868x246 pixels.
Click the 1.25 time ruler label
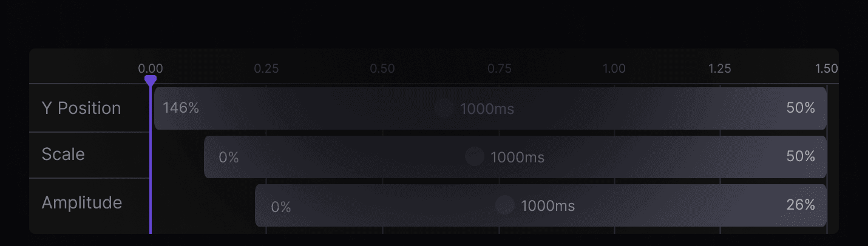(x=720, y=68)
